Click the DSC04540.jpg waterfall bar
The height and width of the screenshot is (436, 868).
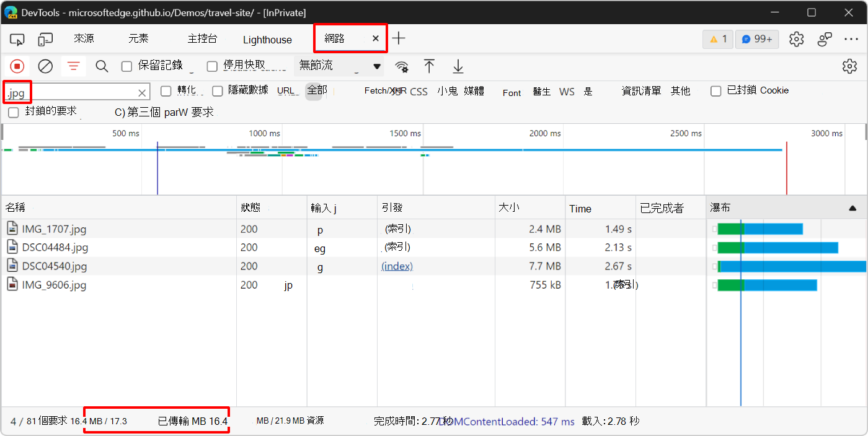792,266
